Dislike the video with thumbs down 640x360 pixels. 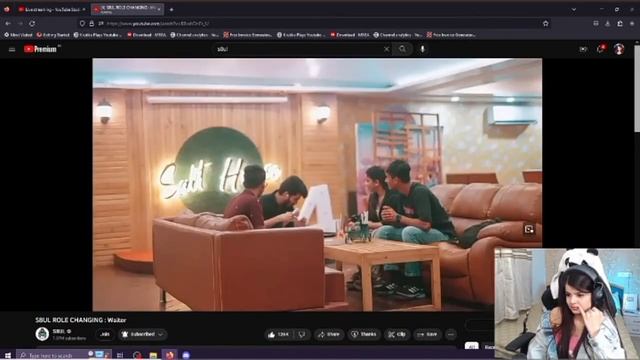pos(302,334)
